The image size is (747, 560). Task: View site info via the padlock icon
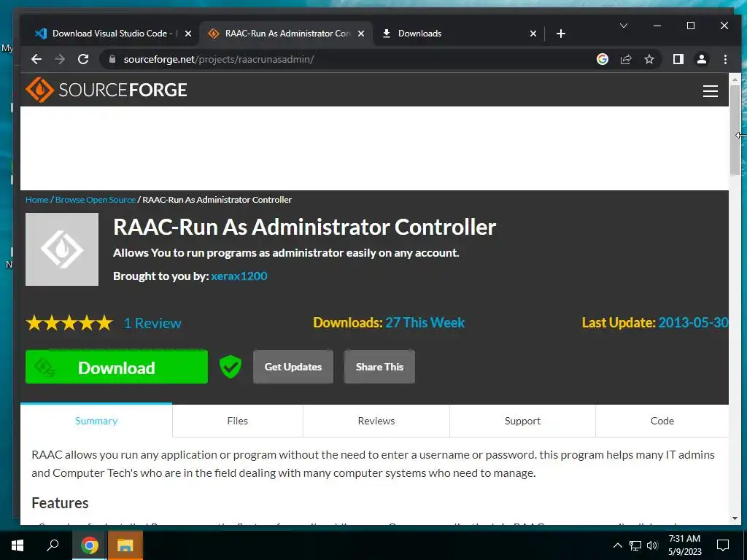pyautogui.click(x=112, y=59)
